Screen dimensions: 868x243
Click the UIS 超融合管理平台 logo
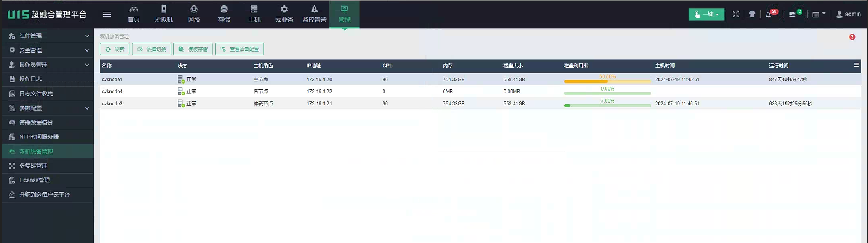click(x=47, y=15)
